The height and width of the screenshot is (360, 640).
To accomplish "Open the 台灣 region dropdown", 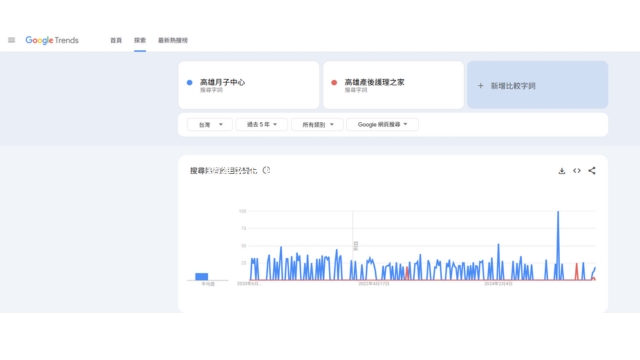I will [210, 124].
